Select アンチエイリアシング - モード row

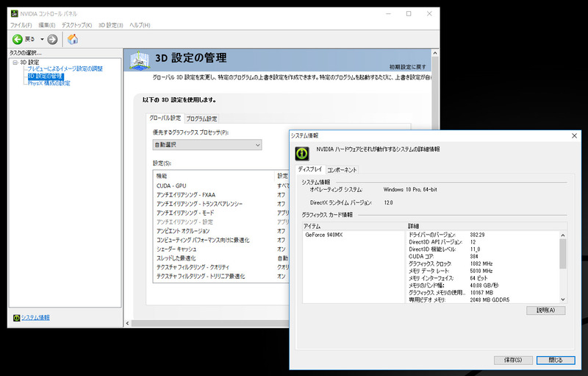pyautogui.click(x=221, y=213)
